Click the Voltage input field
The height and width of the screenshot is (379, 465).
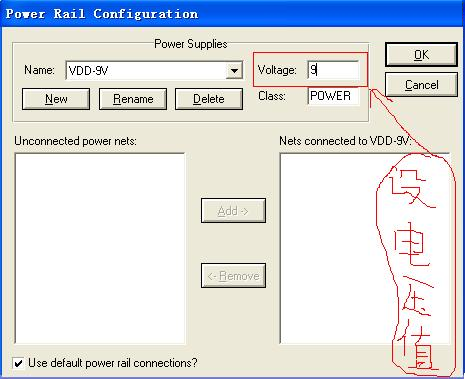tap(333, 70)
